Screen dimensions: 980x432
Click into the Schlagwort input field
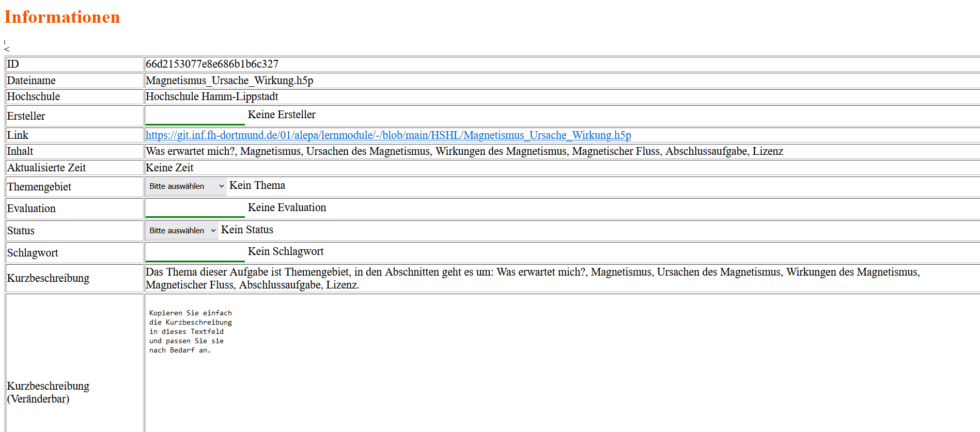click(x=195, y=253)
